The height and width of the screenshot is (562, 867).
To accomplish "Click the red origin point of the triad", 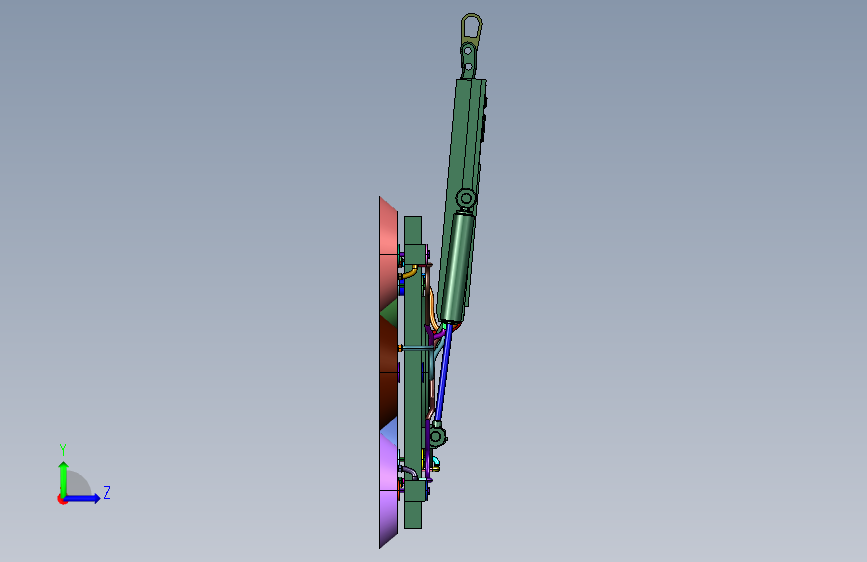I will tap(62, 500).
